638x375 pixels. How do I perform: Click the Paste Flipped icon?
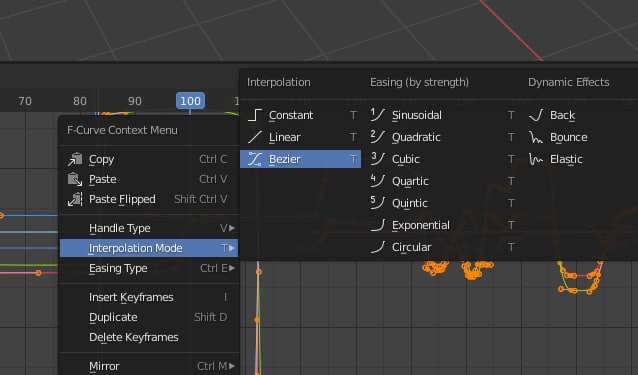point(75,199)
